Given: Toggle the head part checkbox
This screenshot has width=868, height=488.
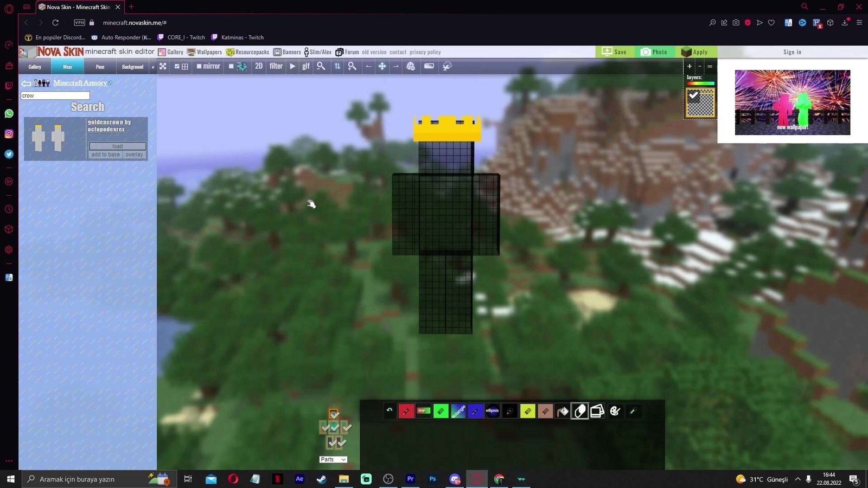Looking at the screenshot, I should point(334,414).
